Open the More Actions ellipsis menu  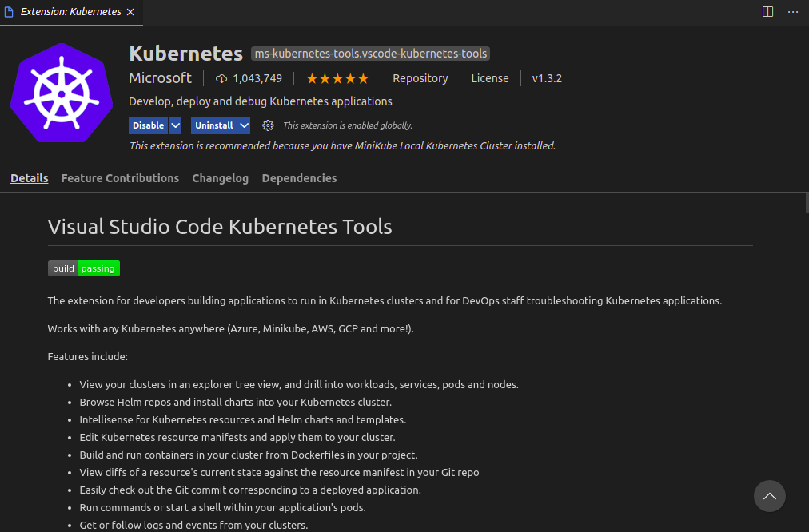pyautogui.click(x=793, y=12)
